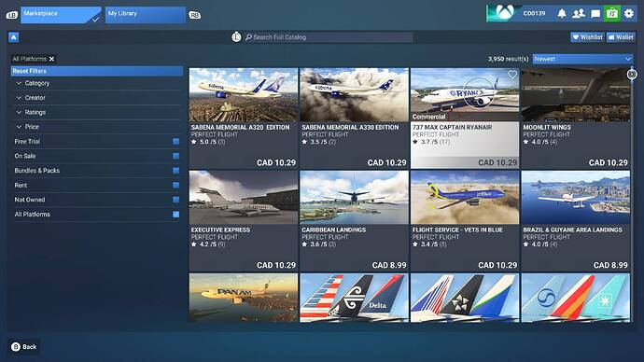Click the 'CAD 8.99' price on Caribbean Landings
The height and width of the screenshot is (362, 644).
pos(389,266)
